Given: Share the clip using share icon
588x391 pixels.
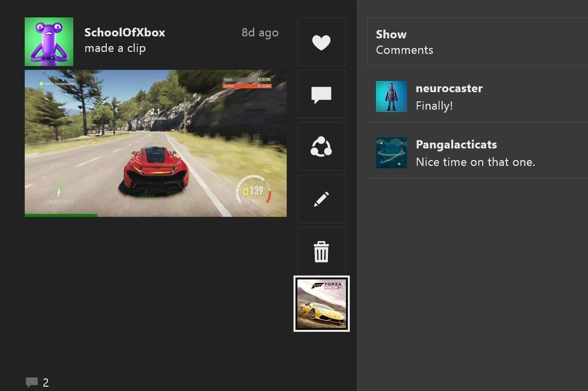Looking at the screenshot, I should click(x=321, y=147).
